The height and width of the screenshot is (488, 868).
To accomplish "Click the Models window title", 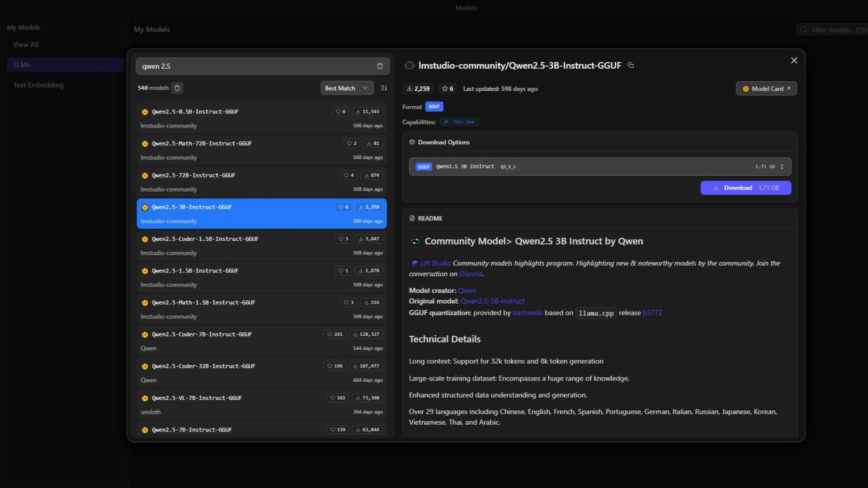I will pyautogui.click(x=466, y=8).
